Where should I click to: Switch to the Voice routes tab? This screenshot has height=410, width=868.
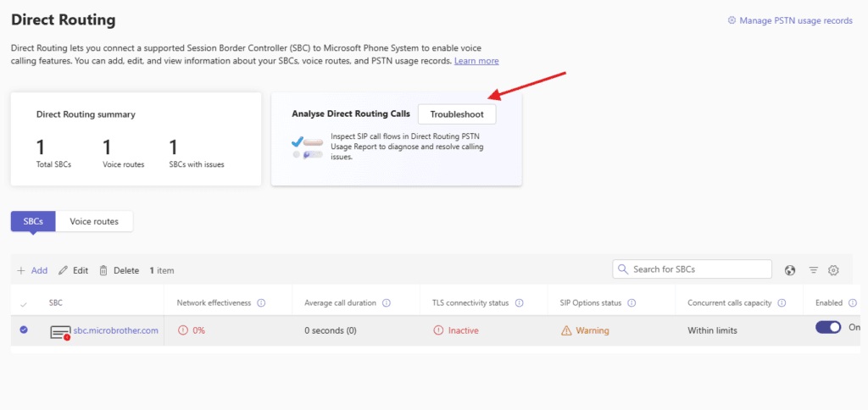pyautogui.click(x=94, y=221)
